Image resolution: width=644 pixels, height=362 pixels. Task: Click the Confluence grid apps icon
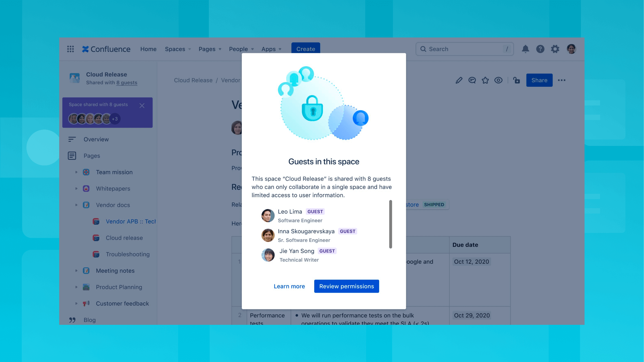[71, 49]
